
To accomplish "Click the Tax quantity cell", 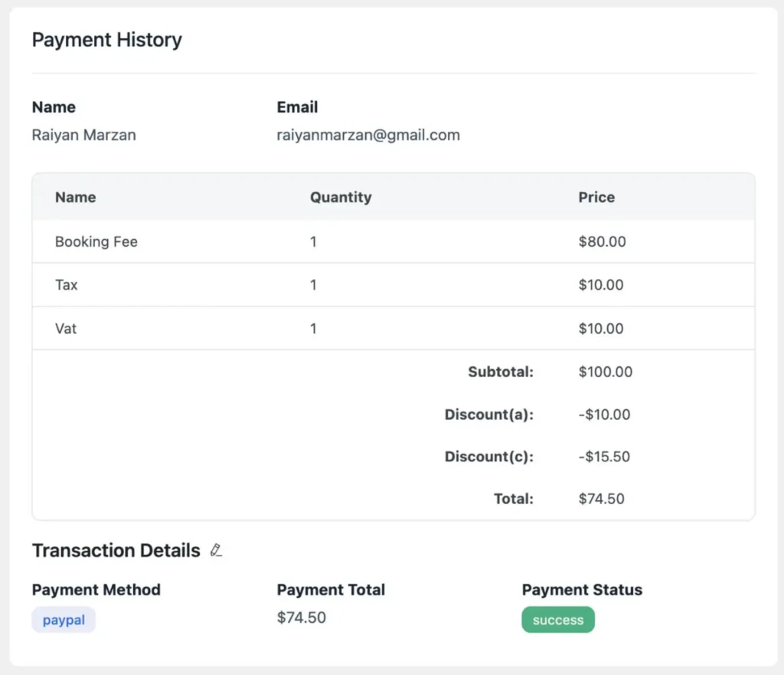I will pyautogui.click(x=313, y=285).
